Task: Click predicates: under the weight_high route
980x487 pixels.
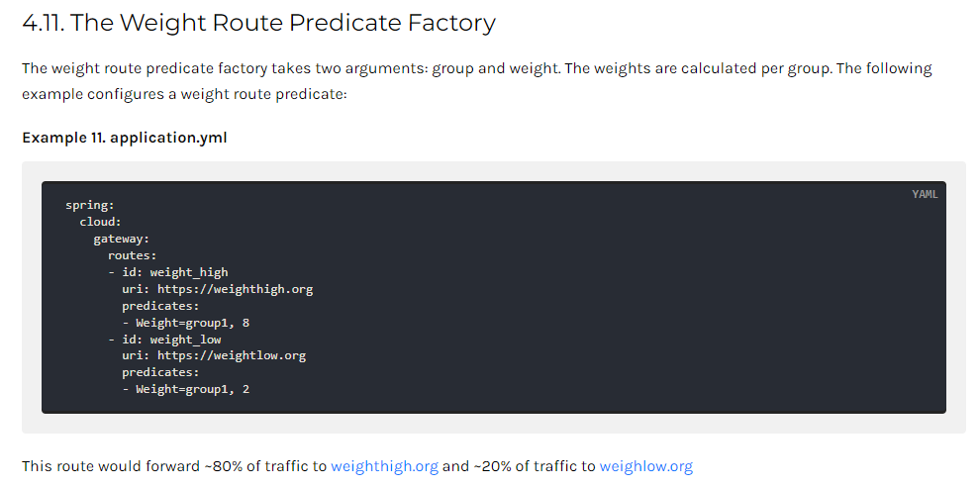Action: (x=160, y=306)
